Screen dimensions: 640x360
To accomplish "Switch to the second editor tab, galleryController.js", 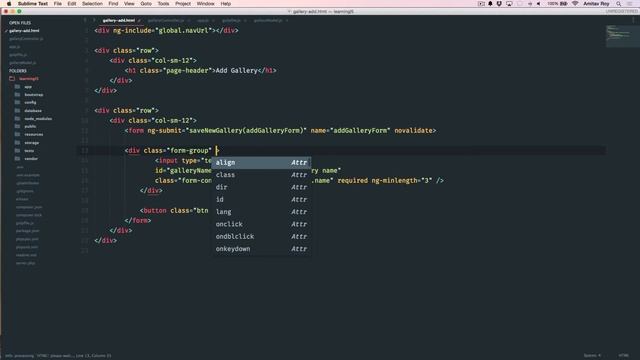I will click(165, 20).
